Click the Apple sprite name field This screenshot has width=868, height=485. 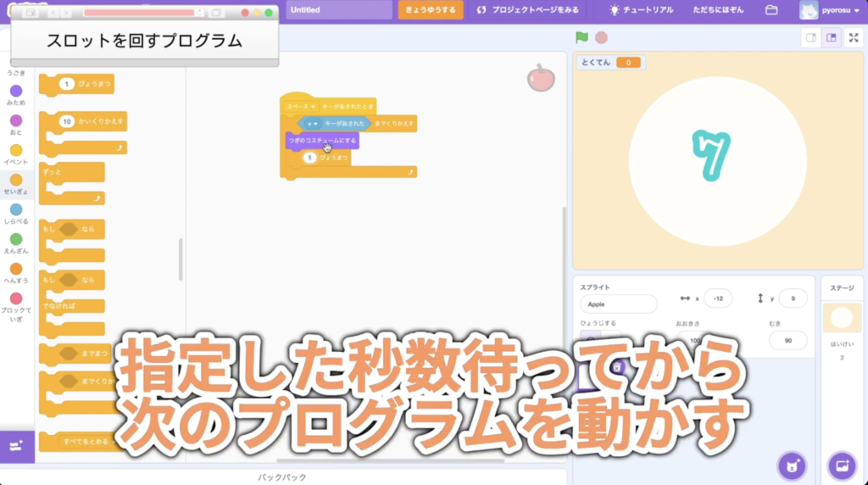(x=619, y=304)
